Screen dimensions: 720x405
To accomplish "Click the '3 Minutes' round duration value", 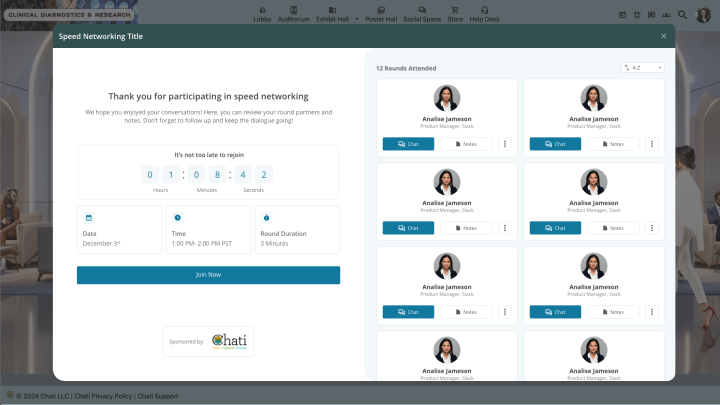I will coord(274,243).
